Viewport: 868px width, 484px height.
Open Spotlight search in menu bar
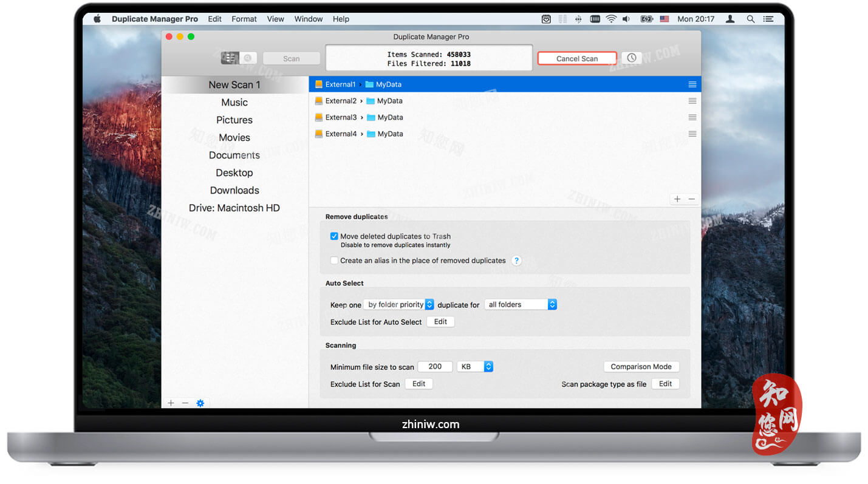pos(751,19)
